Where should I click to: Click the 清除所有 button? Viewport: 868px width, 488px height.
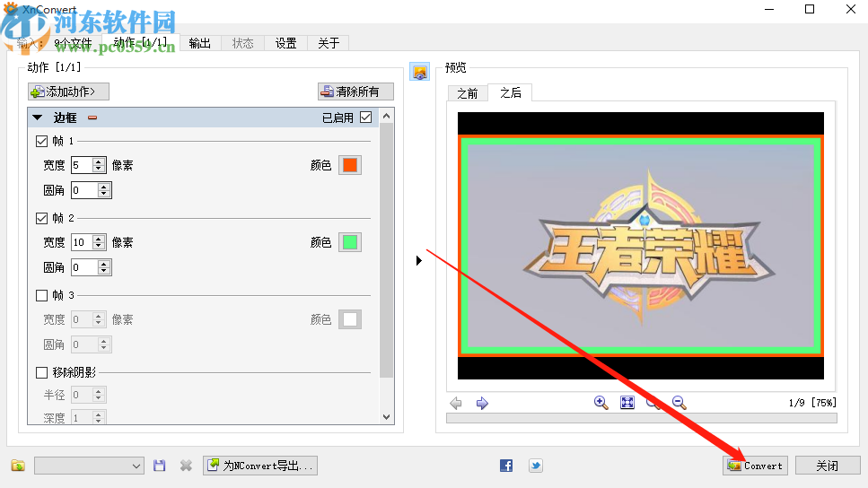(x=356, y=91)
